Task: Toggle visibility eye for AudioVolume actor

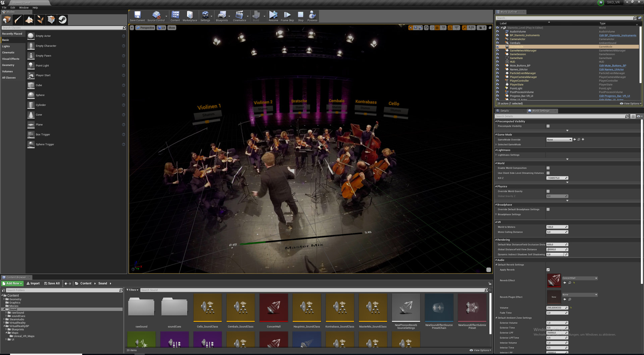Action: (497, 32)
